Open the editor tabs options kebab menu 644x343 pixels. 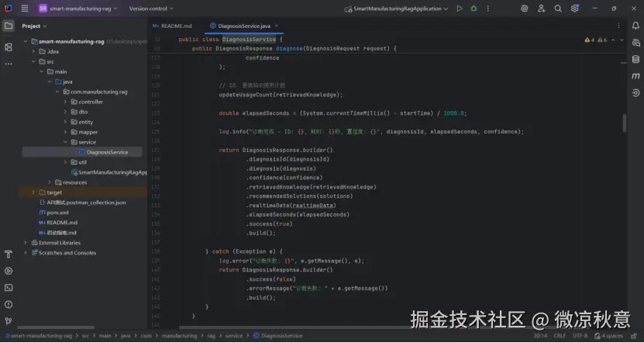pos(618,26)
